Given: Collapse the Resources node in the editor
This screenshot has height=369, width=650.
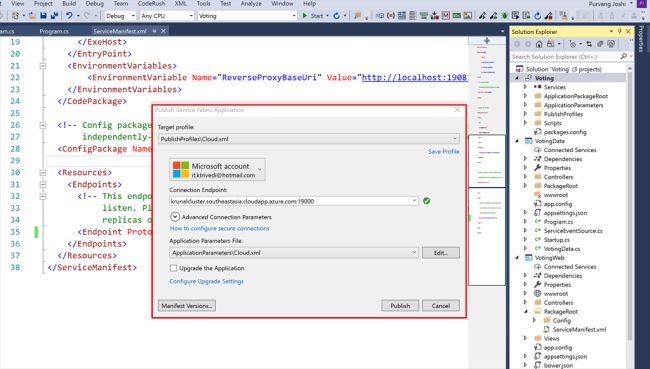Looking at the screenshot, I should click(x=43, y=172).
